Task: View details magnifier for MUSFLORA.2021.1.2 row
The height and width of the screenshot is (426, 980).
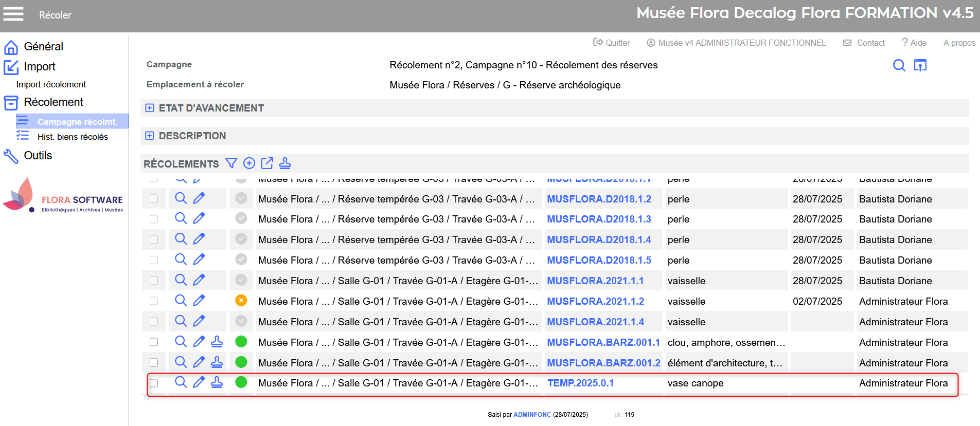Action: [x=181, y=301]
